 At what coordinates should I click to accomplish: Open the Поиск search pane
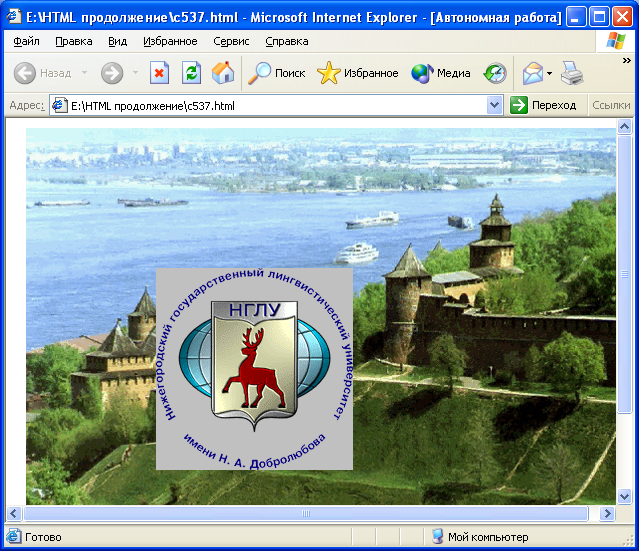point(277,73)
